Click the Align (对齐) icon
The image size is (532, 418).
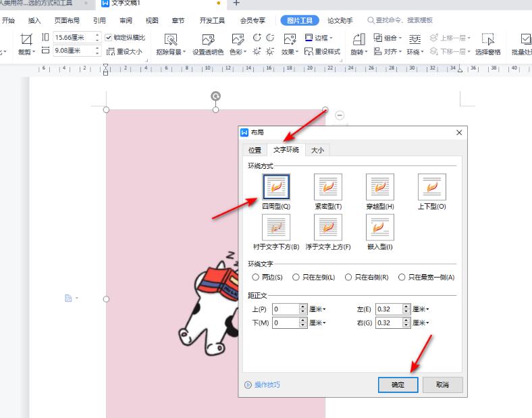pyautogui.click(x=377, y=51)
